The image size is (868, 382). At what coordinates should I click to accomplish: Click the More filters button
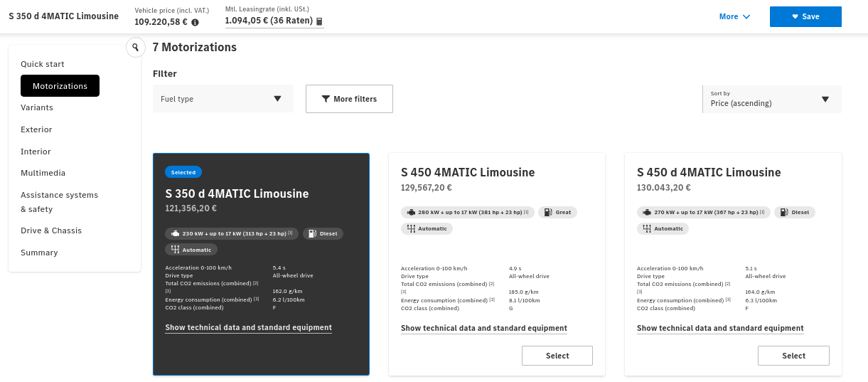[349, 99]
